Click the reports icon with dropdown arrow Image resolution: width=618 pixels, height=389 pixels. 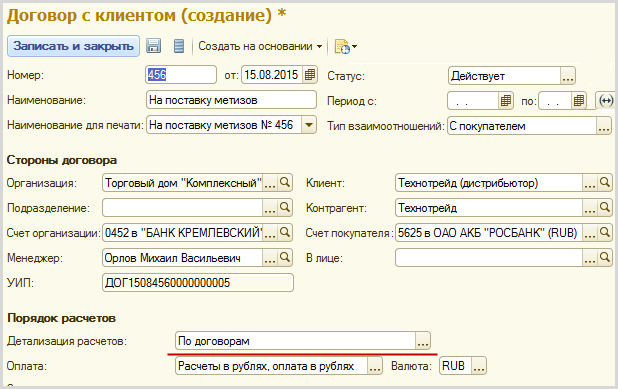pos(345,47)
